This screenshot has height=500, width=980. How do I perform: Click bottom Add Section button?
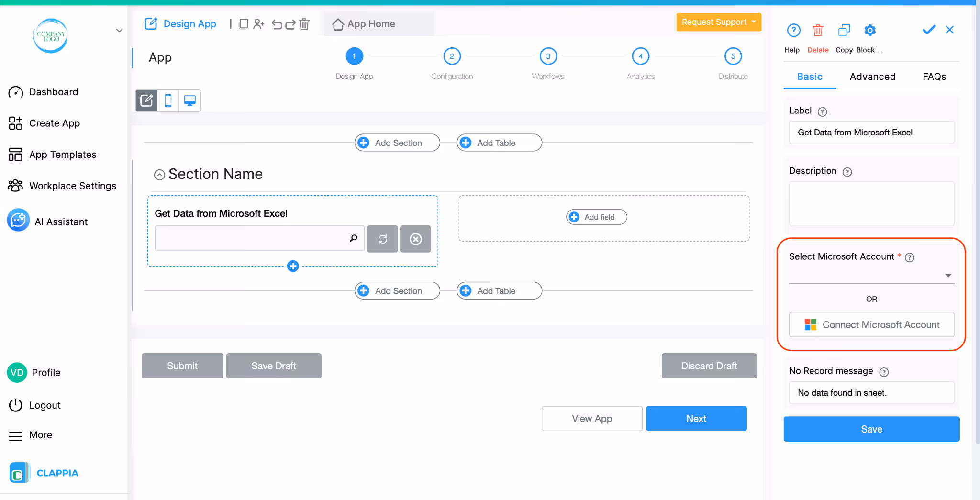397,290
